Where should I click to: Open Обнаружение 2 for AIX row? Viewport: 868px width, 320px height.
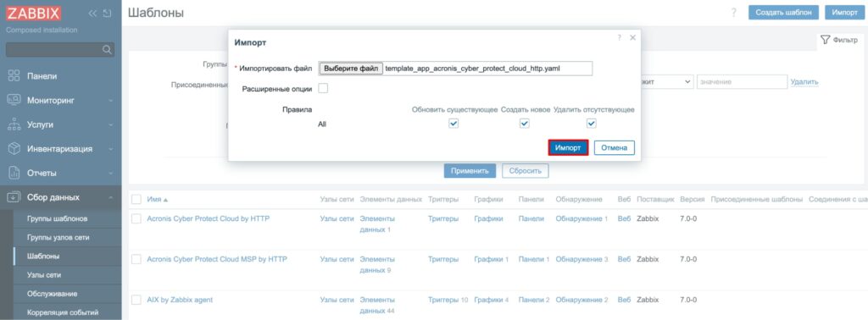tap(581, 300)
